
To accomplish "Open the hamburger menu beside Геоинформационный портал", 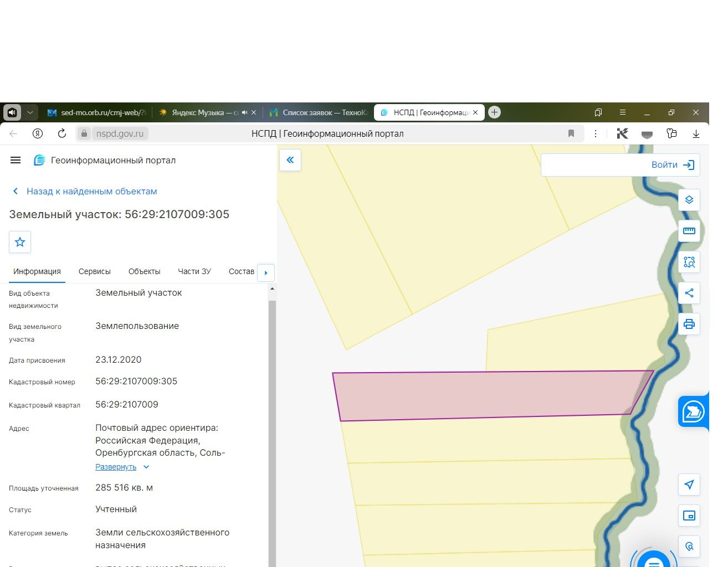I will 16,160.
